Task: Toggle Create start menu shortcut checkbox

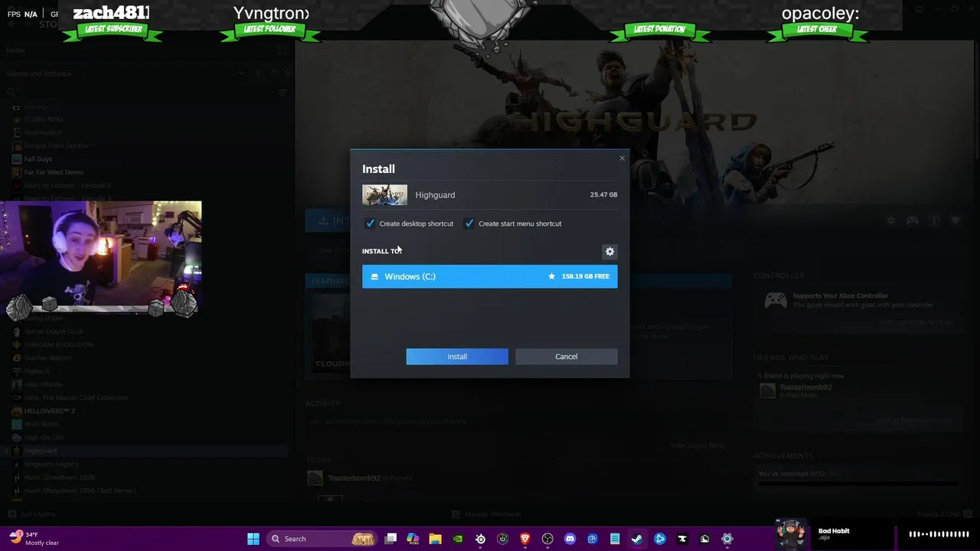Action: click(469, 223)
